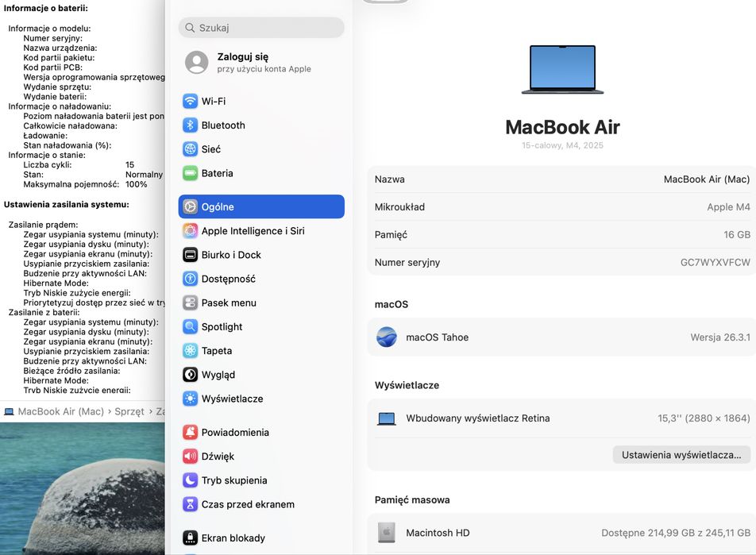Click the Stan value Normalny
The height and width of the screenshot is (555, 756).
click(x=144, y=175)
